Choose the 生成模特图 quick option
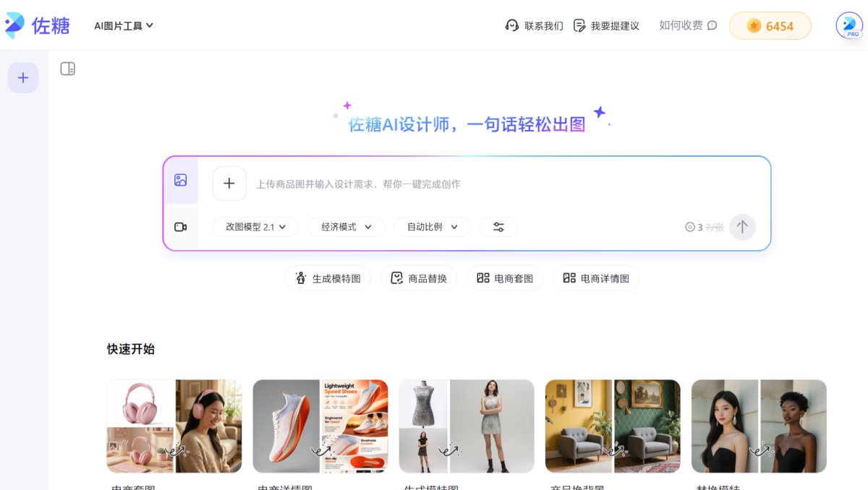The image size is (868, 490). [x=328, y=278]
